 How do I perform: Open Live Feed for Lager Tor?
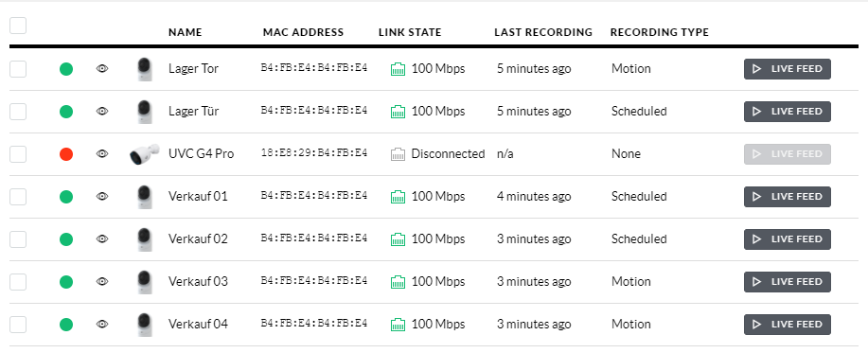coord(788,69)
